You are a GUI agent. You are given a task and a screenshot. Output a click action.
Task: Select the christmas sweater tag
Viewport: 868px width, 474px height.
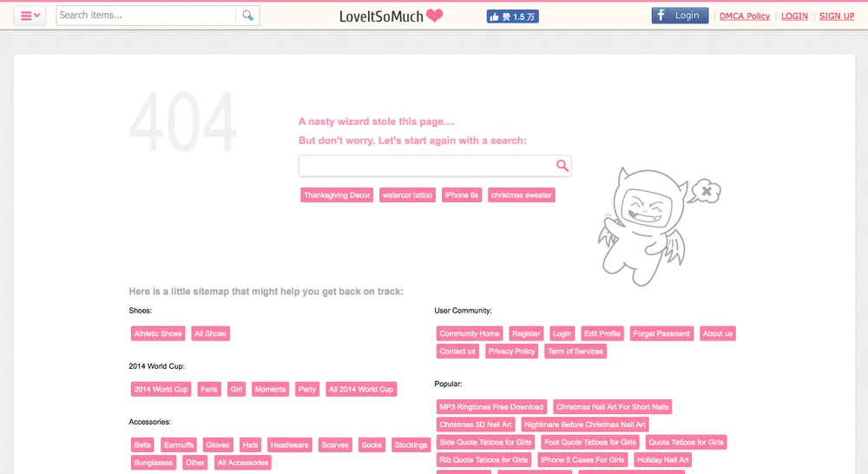point(521,195)
